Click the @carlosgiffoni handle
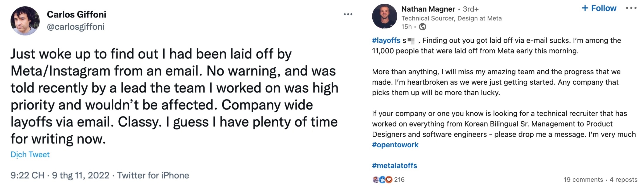This screenshot has height=188, width=644. pyautogui.click(x=75, y=27)
